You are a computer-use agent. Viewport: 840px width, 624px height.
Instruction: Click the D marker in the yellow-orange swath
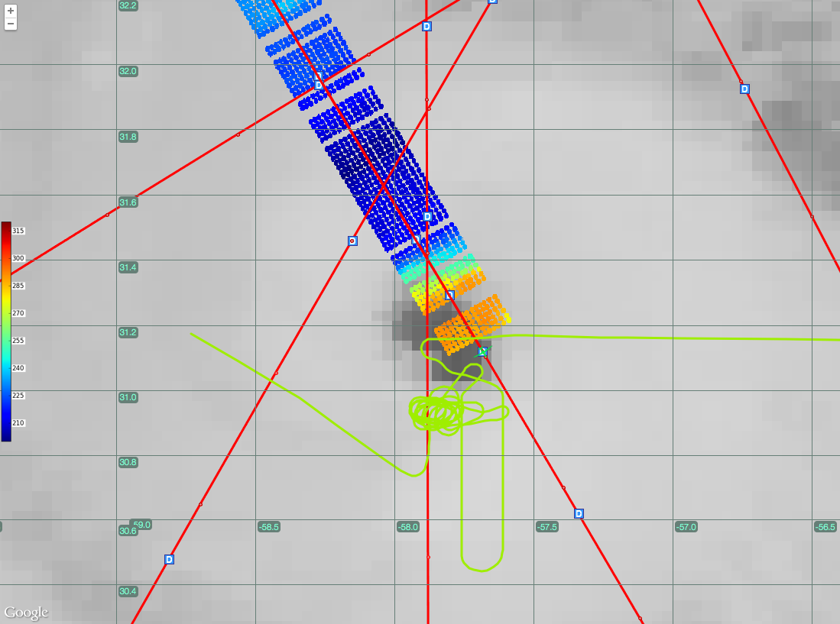(449, 295)
